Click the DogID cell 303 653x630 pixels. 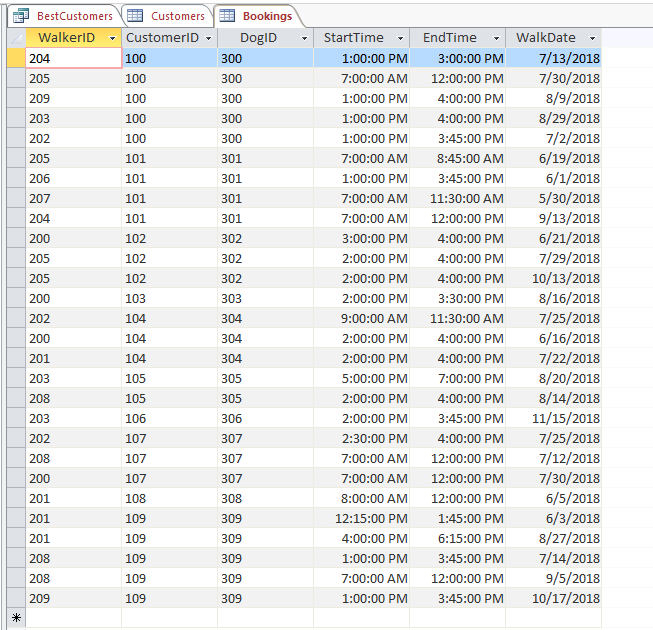(x=265, y=298)
